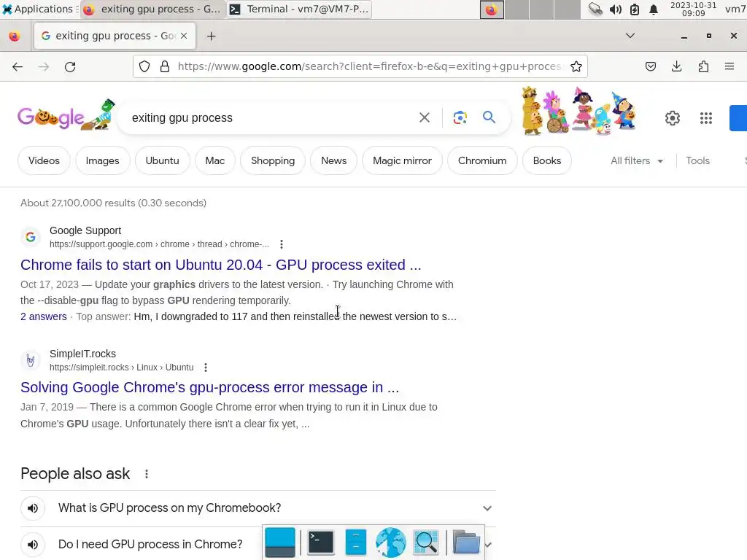Launch the terminal from the dock

coord(321,542)
